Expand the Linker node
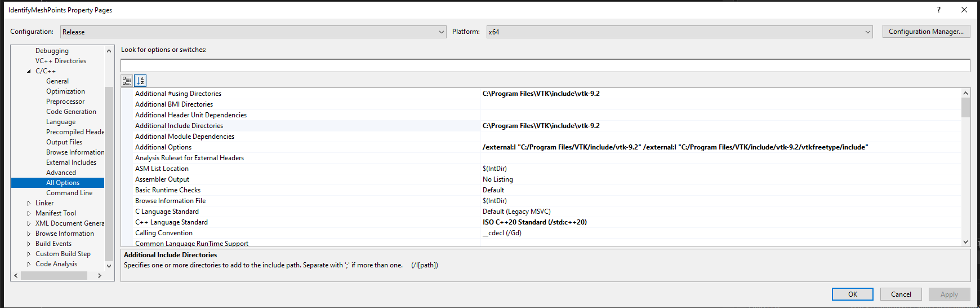Viewport: 980px width, 308px height. point(29,203)
